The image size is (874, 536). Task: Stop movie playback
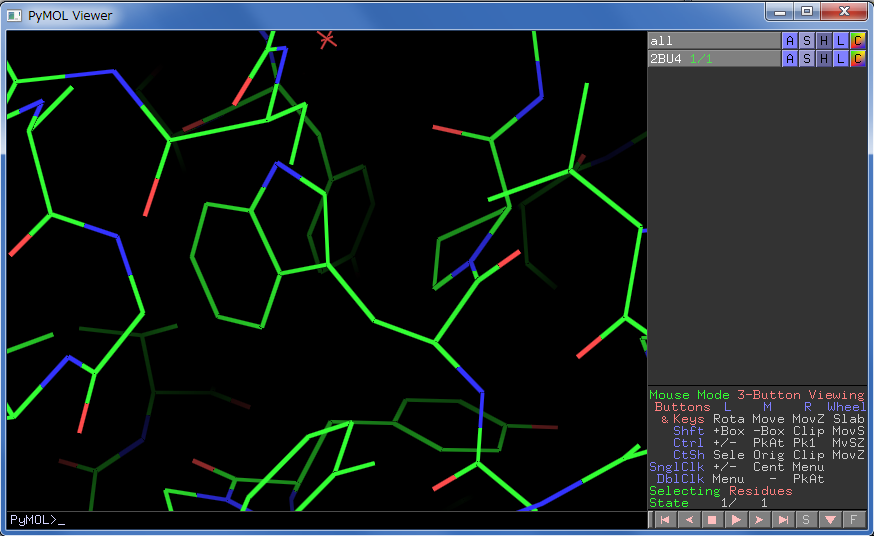[711, 520]
